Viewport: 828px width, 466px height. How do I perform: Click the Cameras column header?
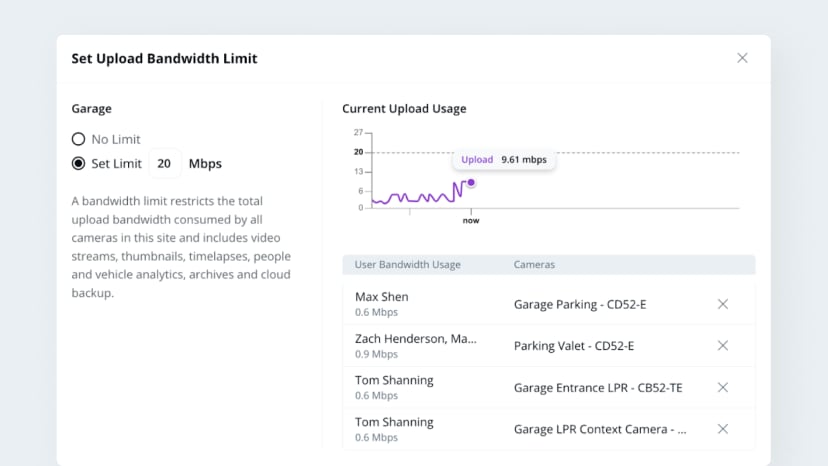[x=534, y=265]
